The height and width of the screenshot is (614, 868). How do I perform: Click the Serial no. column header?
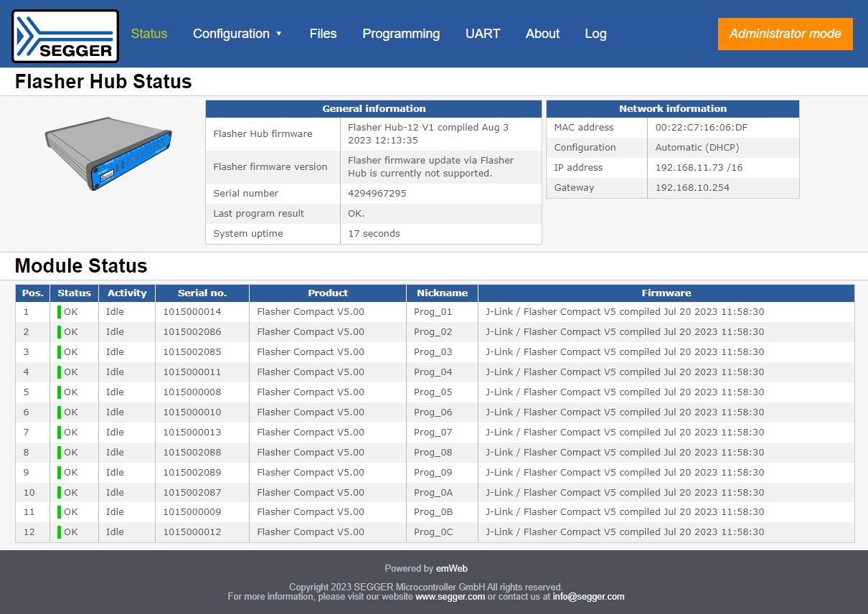click(202, 293)
